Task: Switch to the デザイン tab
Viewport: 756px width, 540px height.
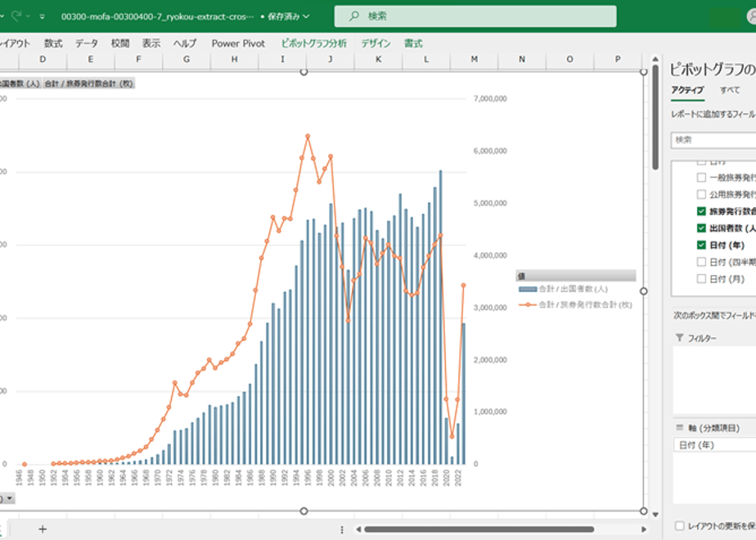Action: click(x=376, y=43)
